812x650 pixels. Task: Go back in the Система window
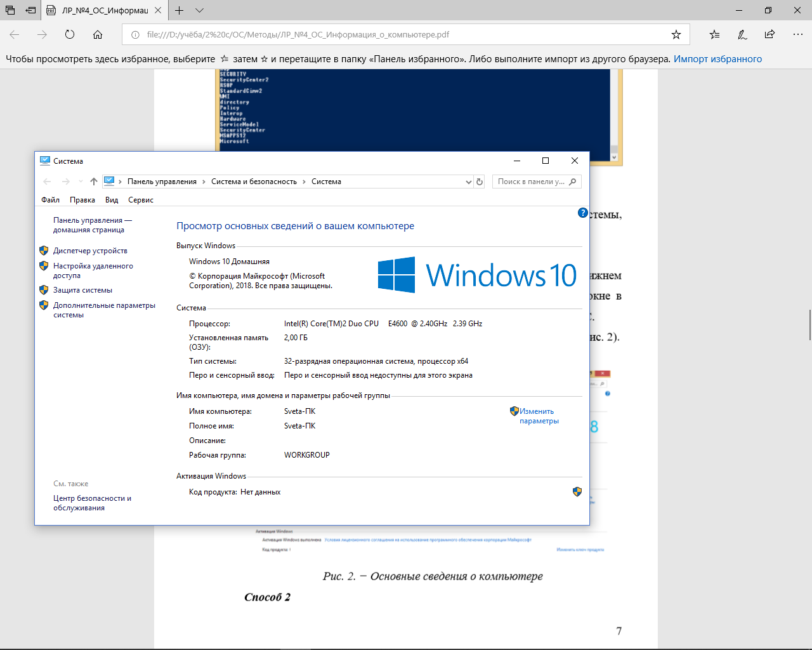tap(47, 182)
